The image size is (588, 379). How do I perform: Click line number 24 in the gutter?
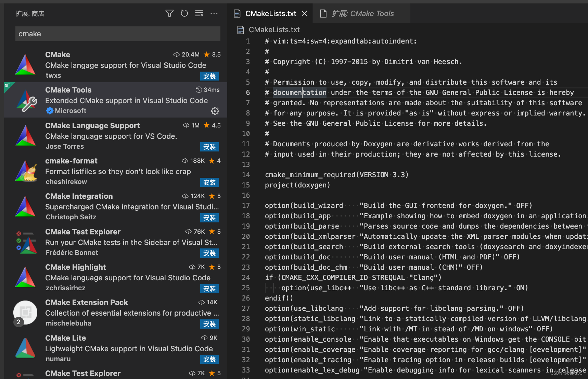[x=246, y=278]
